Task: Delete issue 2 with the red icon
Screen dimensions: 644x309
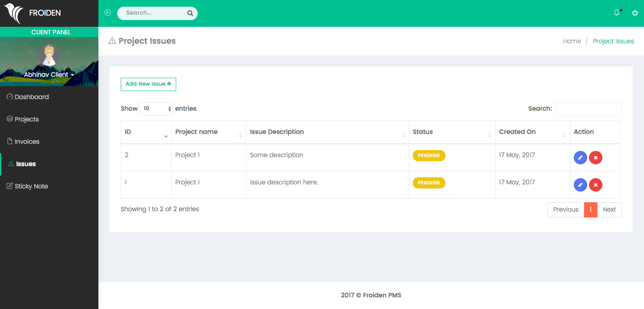Action: pos(596,158)
